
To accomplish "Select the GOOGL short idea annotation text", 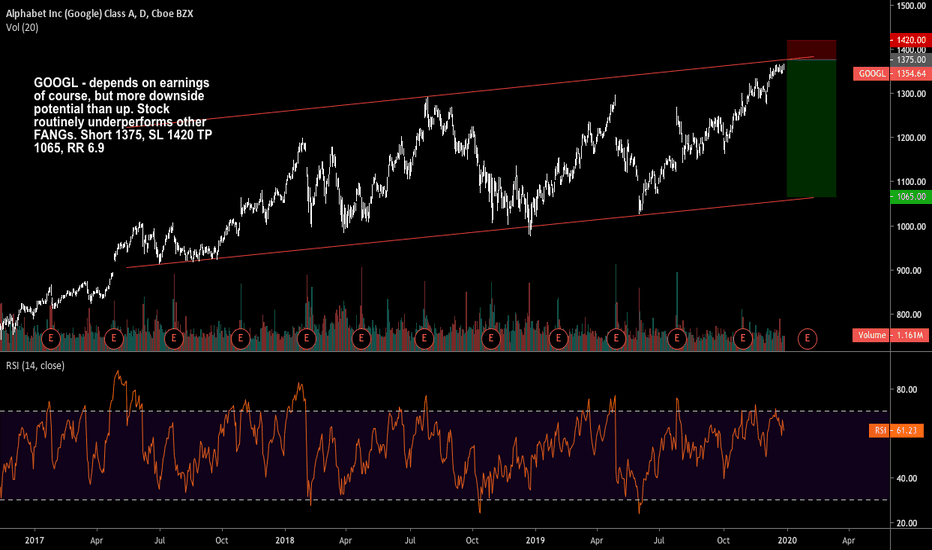I will pyautogui.click(x=122, y=115).
